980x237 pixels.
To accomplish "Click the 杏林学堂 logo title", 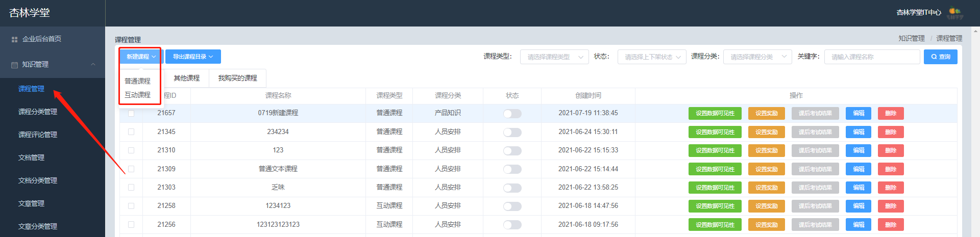I will click(x=30, y=13).
